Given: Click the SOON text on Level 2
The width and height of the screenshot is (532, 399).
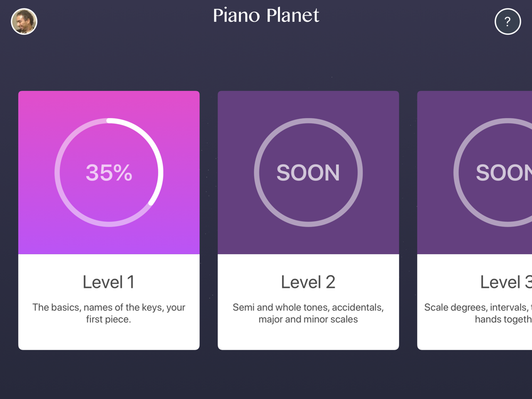Looking at the screenshot, I should pos(308,172).
